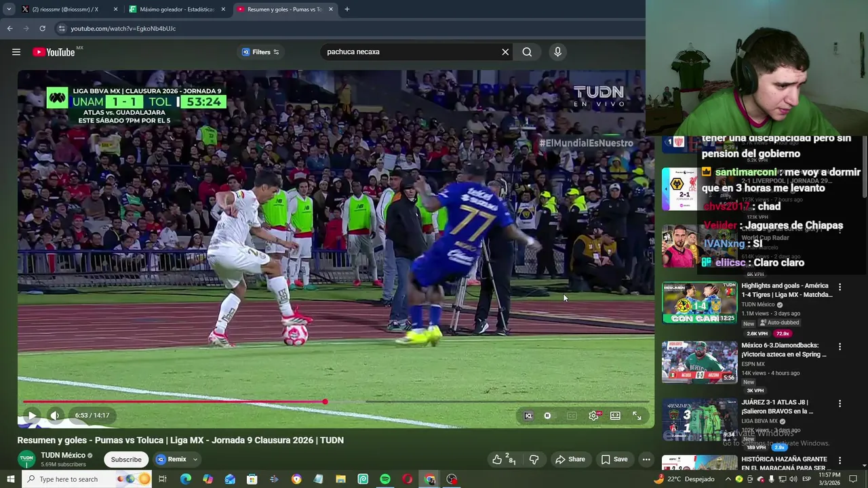Open a new browser tab
The height and width of the screenshot is (488, 868).
click(x=347, y=9)
